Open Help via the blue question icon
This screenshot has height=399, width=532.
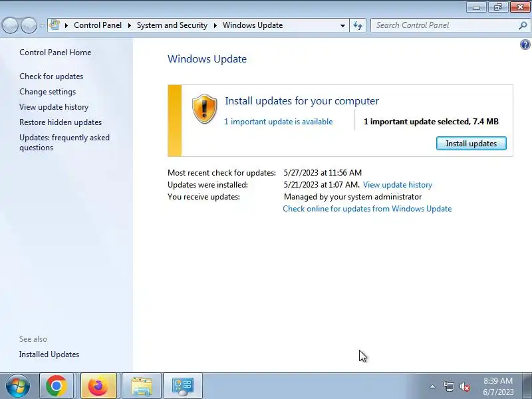(x=525, y=45)
